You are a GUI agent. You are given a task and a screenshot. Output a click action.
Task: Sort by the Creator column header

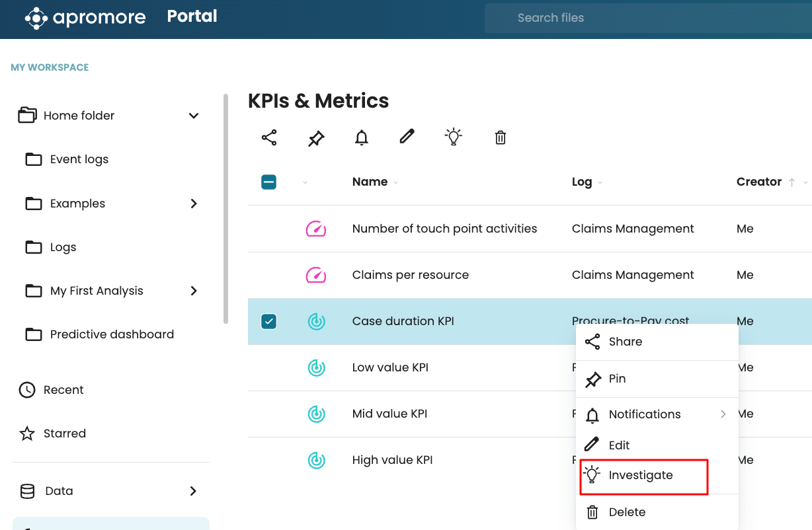759,182
